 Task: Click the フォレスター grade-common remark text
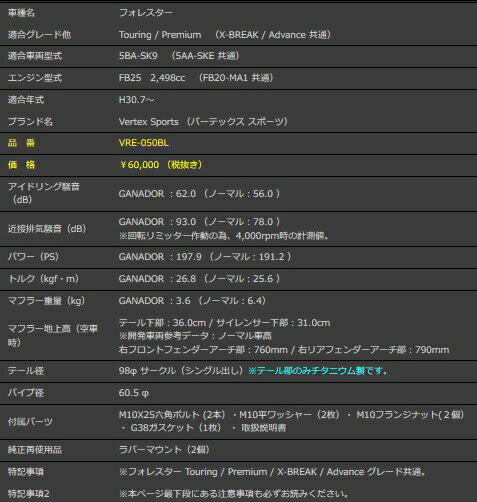272,472
